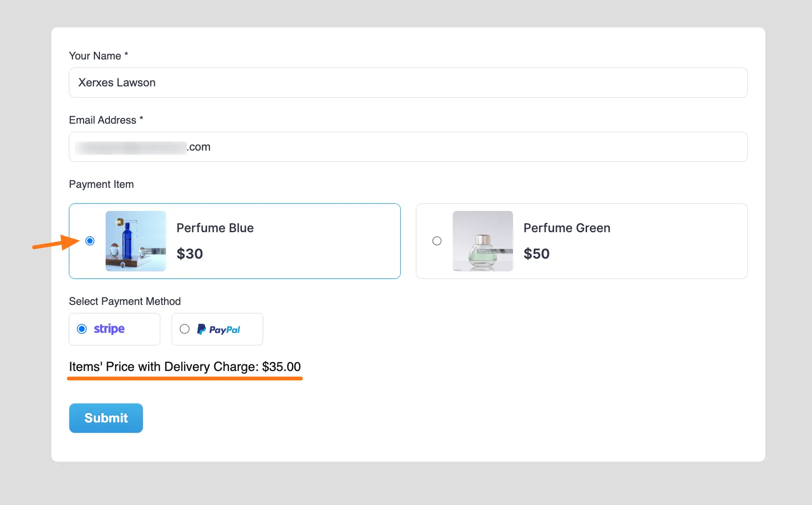Click the $30 price label
Screen dimensions: 812x505
click(190, 254)
